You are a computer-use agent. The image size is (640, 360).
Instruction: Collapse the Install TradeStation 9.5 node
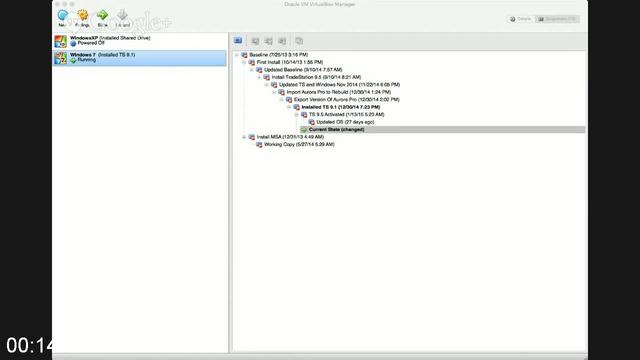point(259,77)
